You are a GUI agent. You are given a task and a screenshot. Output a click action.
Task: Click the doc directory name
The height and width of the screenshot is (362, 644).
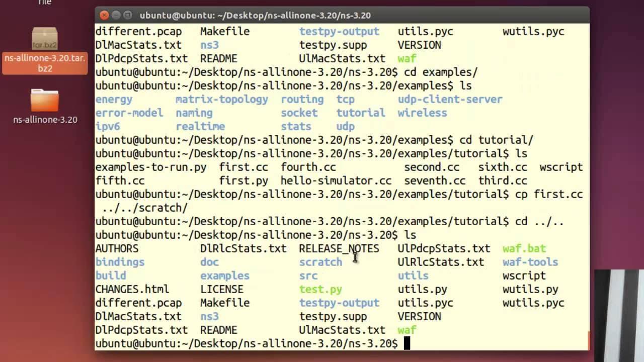pyautogui.click(x=209, y=262)
